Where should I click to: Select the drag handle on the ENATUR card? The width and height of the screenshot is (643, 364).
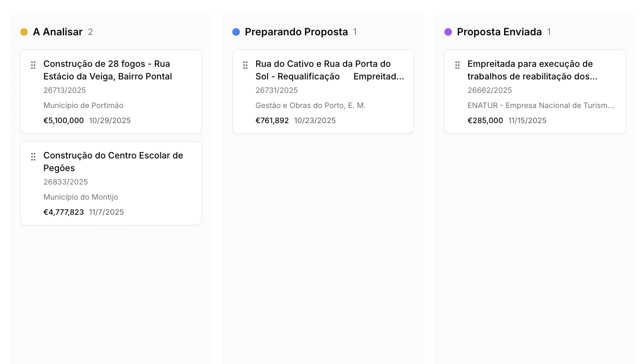(x=457, y=65)
